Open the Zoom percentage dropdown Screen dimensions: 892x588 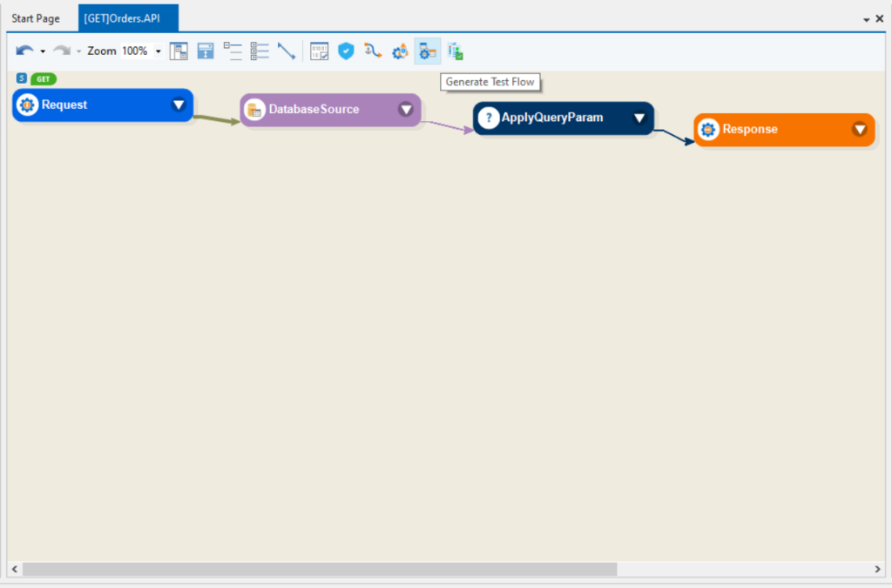157,51
